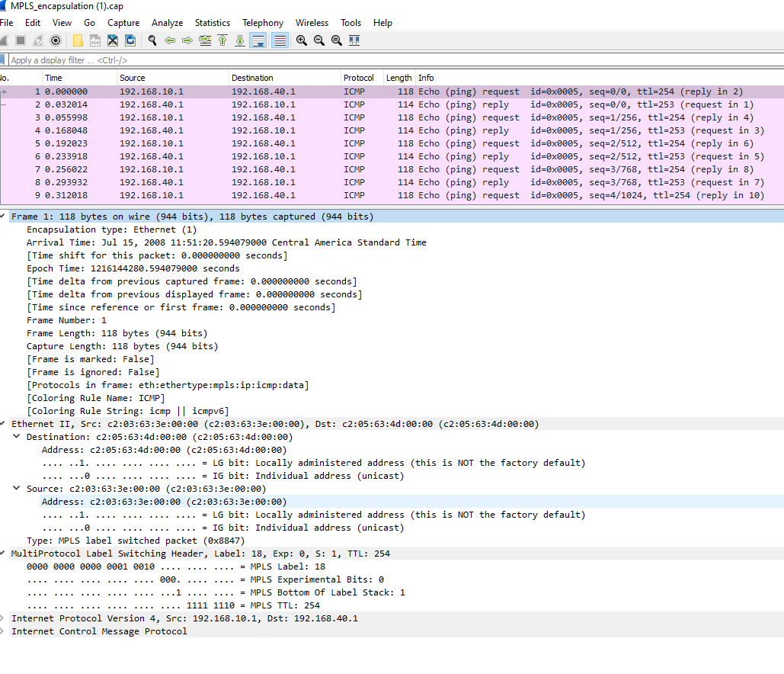Toggle colorized packet list
This screenshot has width=784, height=674.
pyautogui.click(x=278, y=40)
